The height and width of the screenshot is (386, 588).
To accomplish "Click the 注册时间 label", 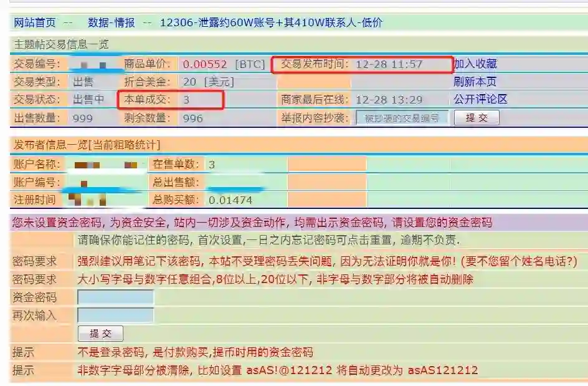I will pos(34,200).
